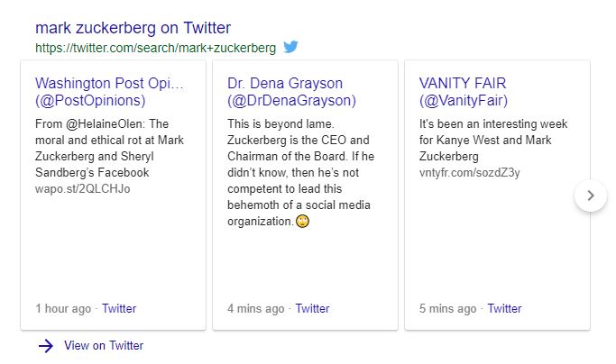Viewport: 616px width, 364px height.
Task: Click the '5 mins ago' timestamp
Action: click(447, 308)
